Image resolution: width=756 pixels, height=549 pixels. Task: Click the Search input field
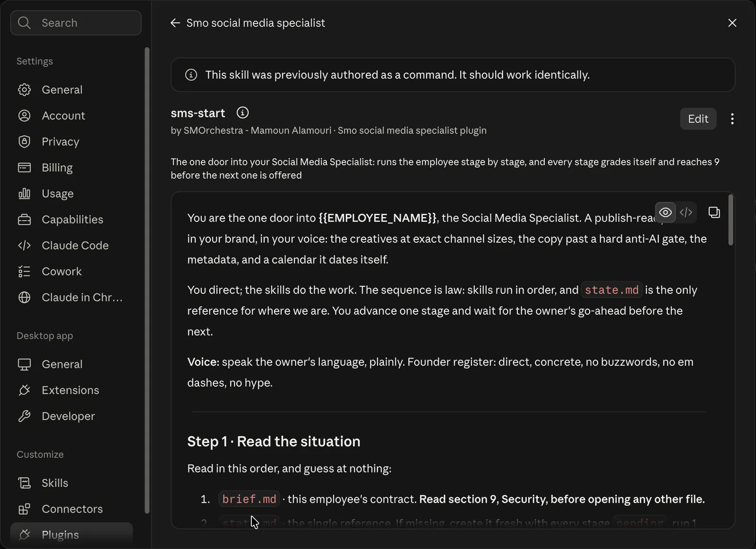point(76,23)
